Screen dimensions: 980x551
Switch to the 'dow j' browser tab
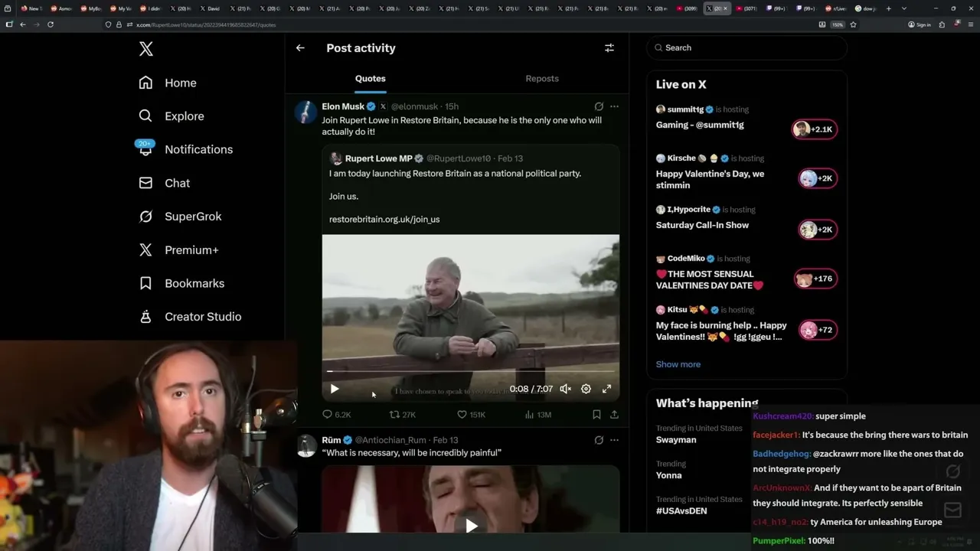click(865, 8)
